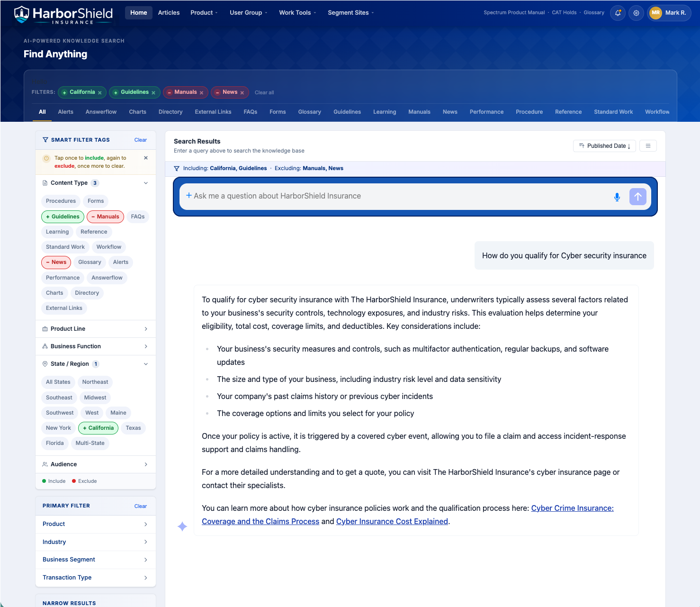Viewport: 700px width, 607px height.
Task: Click the HarborShield Insurance logo
Action: (63, 15)
